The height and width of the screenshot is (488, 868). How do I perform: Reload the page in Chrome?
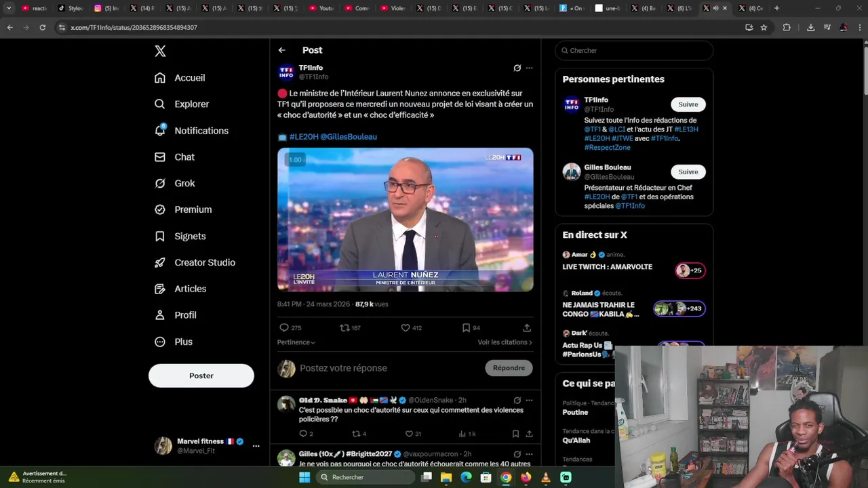point(42,27)
